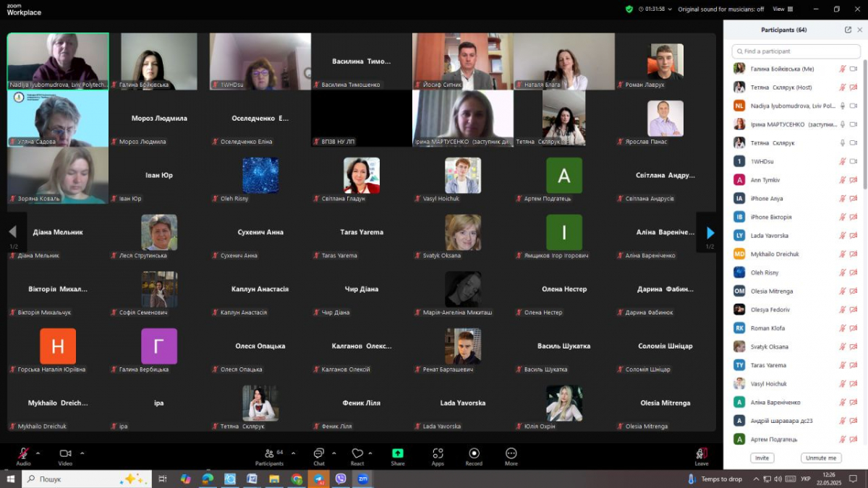Open the Apps icon in toolbar
The height and width of the screenshot is (488, 868).
pos(438,453)
